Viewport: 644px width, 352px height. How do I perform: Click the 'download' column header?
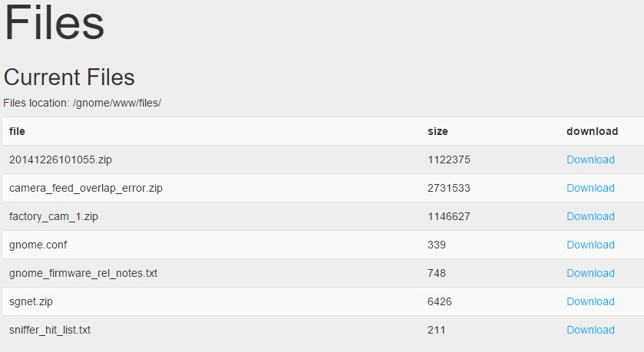click(x=592, y=131)
